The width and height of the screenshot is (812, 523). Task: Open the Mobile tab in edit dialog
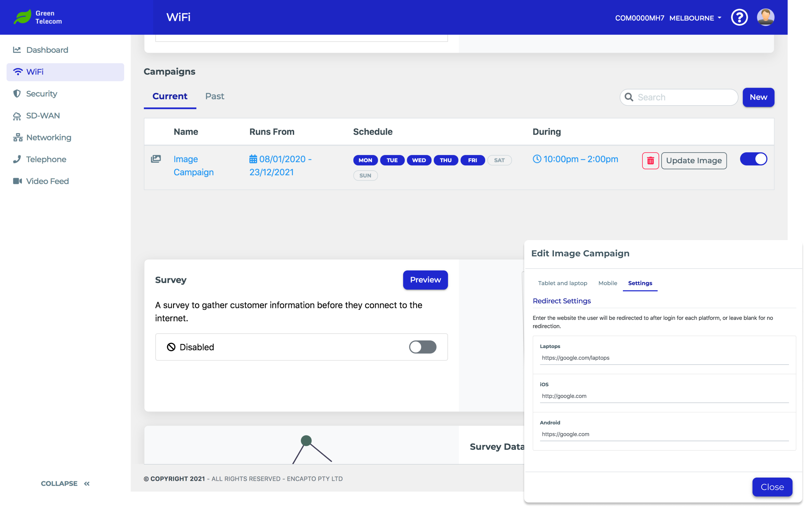tap(607, 283)
